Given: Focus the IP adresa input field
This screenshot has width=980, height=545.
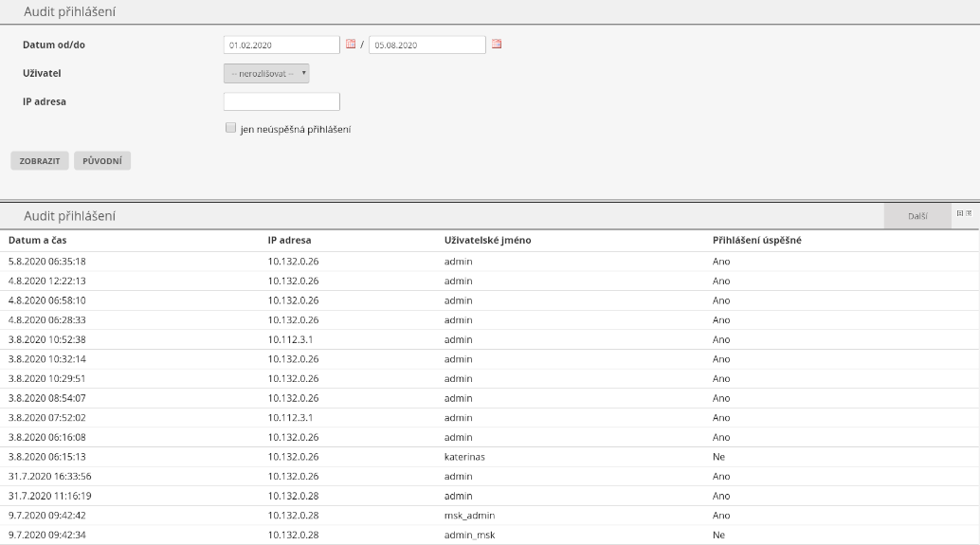Looking at the screenshot, I should point(281,101).
